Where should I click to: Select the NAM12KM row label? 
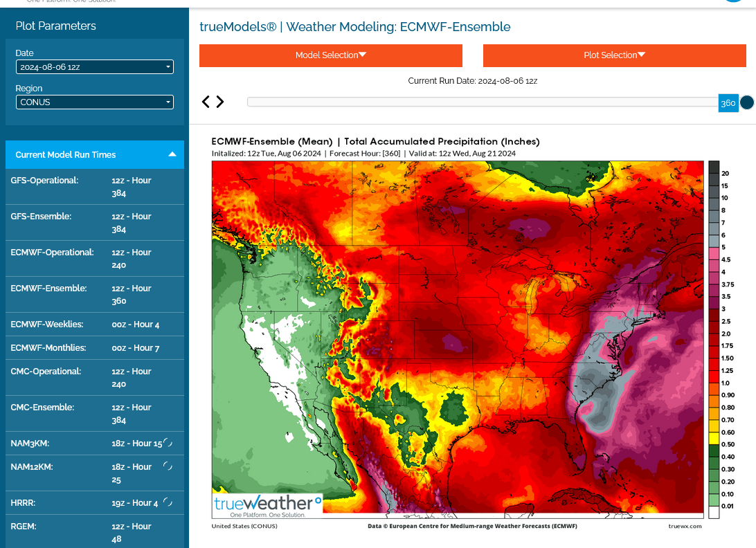click(x=32, y=467)
